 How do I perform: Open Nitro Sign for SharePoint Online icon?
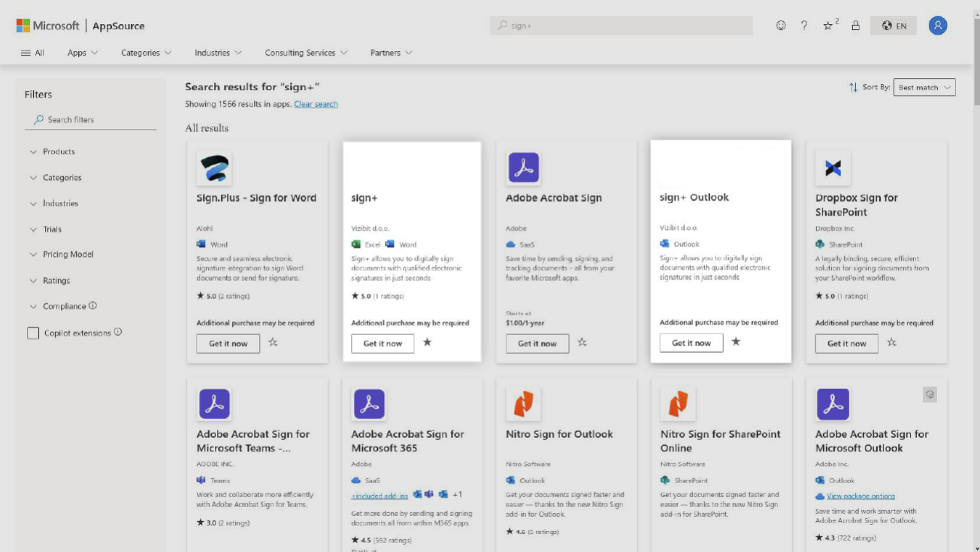[678, 404]
